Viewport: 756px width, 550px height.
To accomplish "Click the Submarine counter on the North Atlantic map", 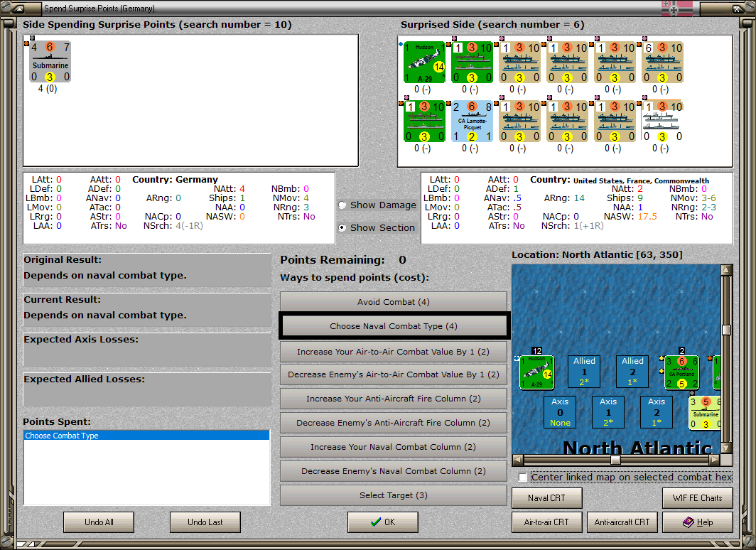I will (705, 413).
